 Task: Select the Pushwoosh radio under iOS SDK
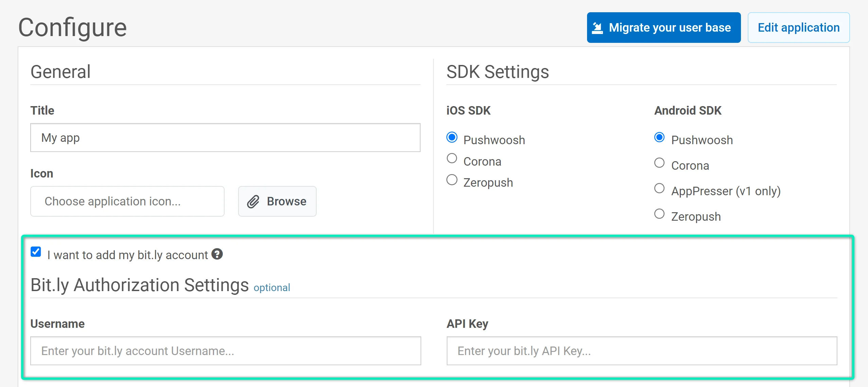[452, 137]
